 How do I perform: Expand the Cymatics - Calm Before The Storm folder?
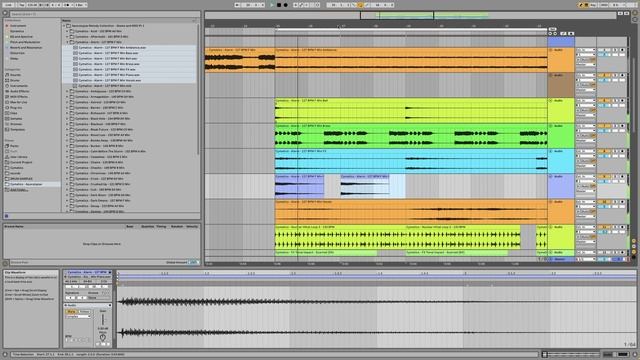click(67, 151)
